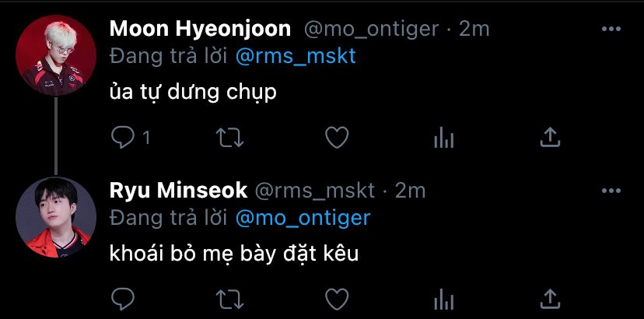Open tweet text "khoái bỏ mẹ bày đặt kêu"
The height and width of the screenshot is (319, 644).
tap(233, 253)
